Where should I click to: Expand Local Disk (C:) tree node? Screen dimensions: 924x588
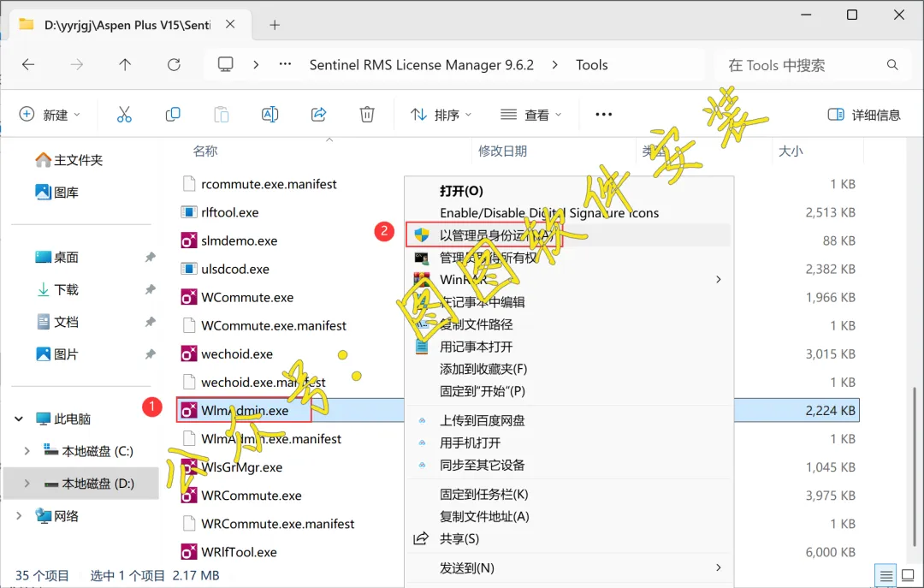pyautogui.click(x=27, y=451)
